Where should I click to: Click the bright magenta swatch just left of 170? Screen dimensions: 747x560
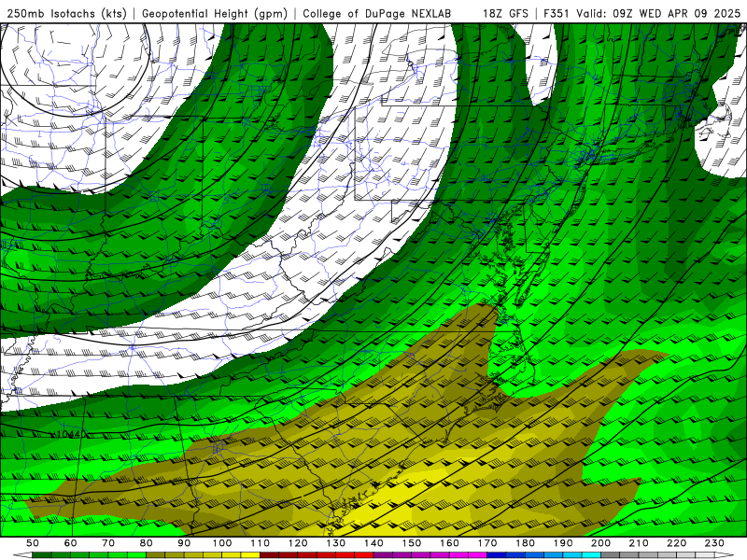[x=477, y=555]
